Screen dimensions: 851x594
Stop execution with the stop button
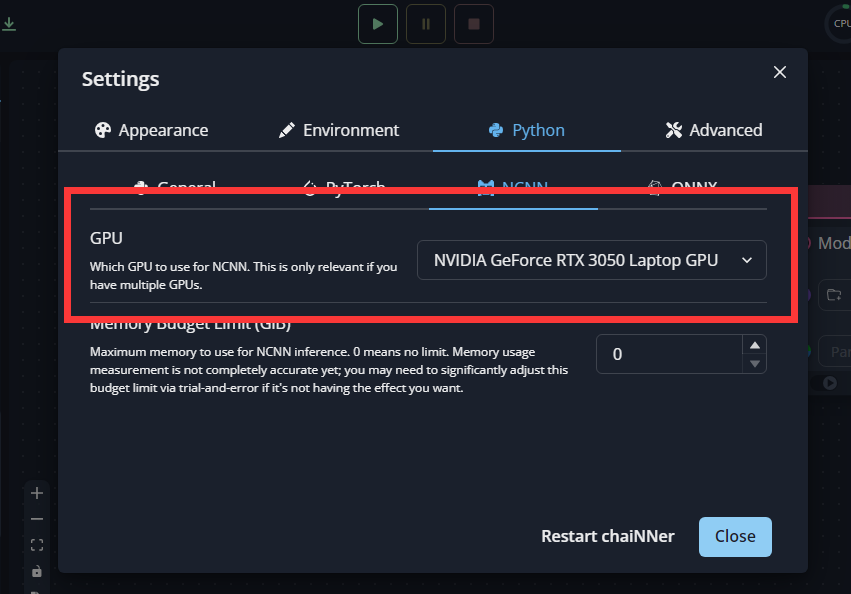(x=474, y=24)
